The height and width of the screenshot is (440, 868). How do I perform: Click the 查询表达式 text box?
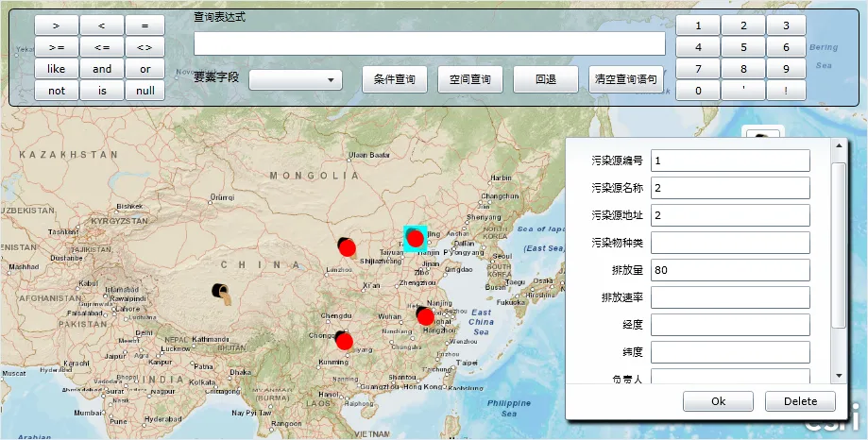tap(429, 44)
